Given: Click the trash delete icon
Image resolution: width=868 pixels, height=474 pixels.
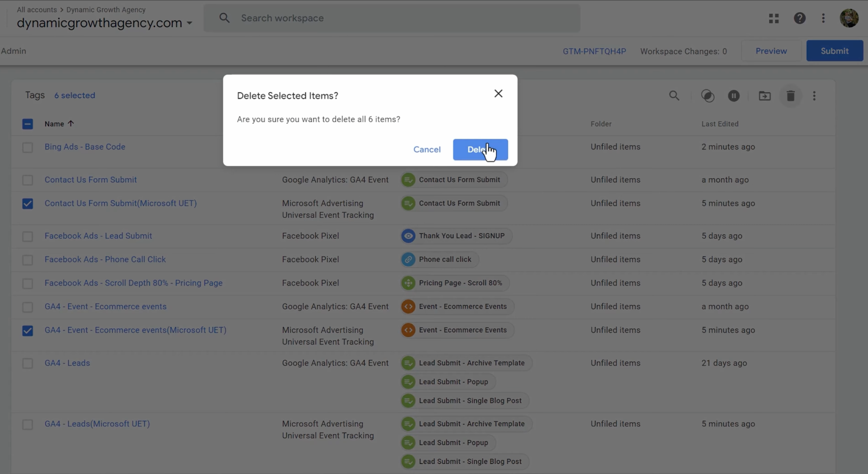Looking at the screenshot, I should pos(790,96).
